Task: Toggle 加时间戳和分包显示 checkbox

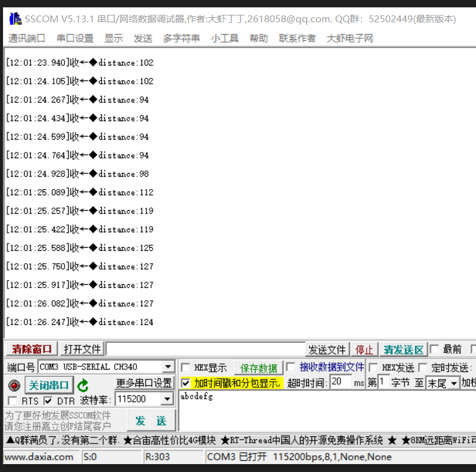Action: pos(185,383)
